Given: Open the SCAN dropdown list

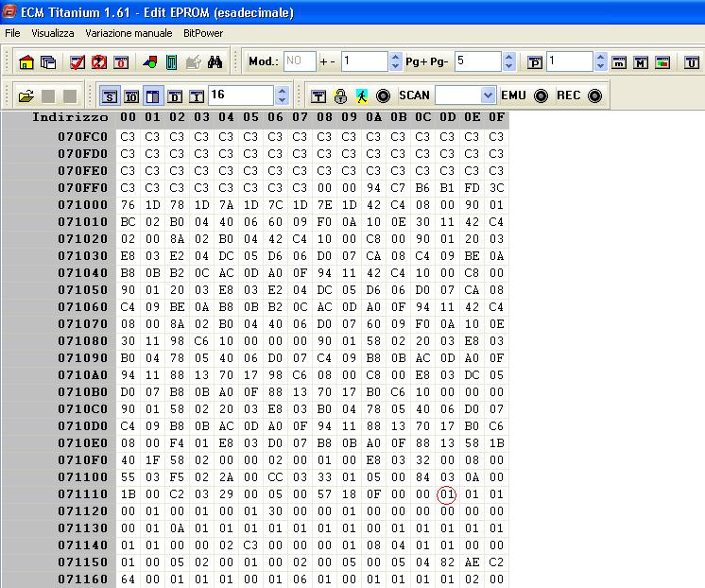Looking at the screenshot, I should coord(488,95).
